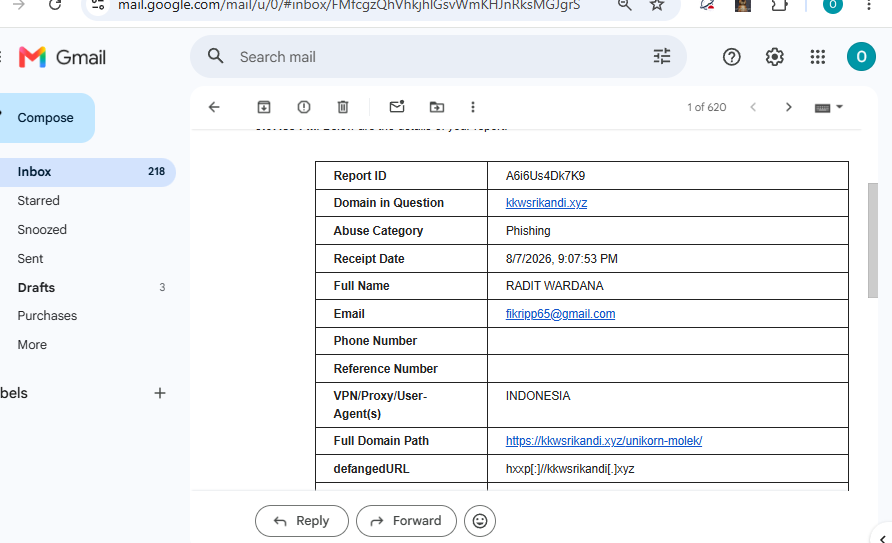
Task: Open the Full Domain Path unikorn-molek link
Action: pyautogui.click(x=604, y=441)
